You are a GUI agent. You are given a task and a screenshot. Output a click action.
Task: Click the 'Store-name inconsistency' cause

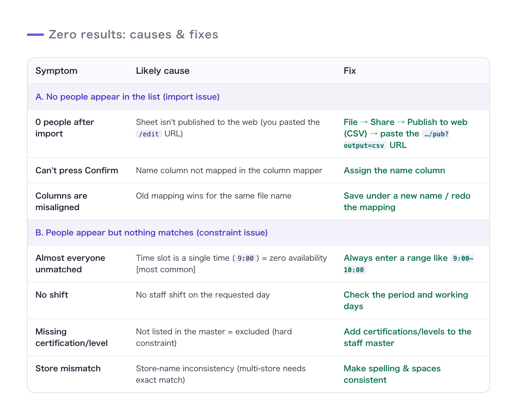pos(220,374)
